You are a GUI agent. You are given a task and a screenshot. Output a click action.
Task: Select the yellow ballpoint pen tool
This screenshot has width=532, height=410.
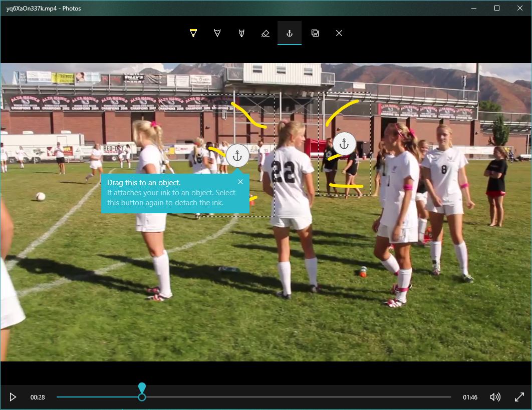[193, 33]
